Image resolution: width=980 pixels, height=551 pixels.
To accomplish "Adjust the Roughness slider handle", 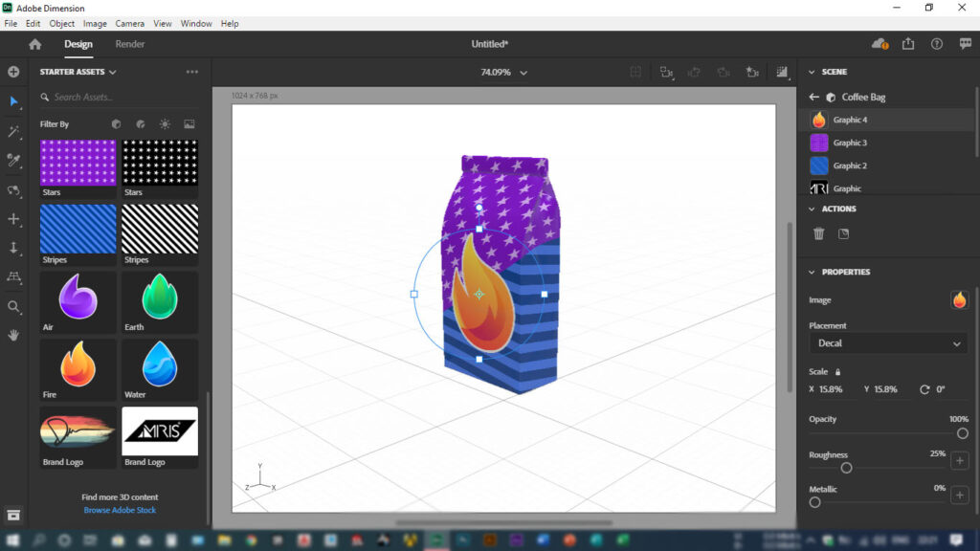I will [x=846, y=468].
